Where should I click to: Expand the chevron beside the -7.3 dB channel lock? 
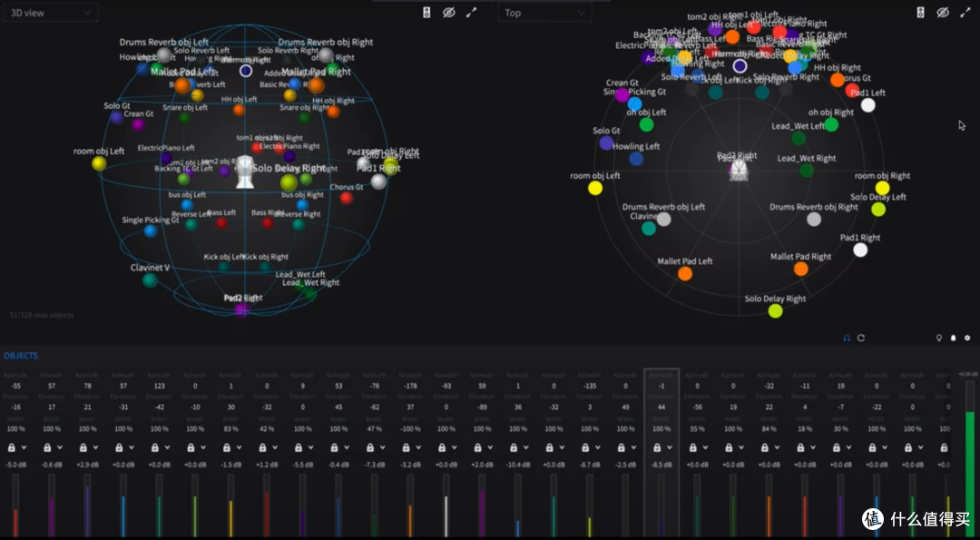[383, 448]
